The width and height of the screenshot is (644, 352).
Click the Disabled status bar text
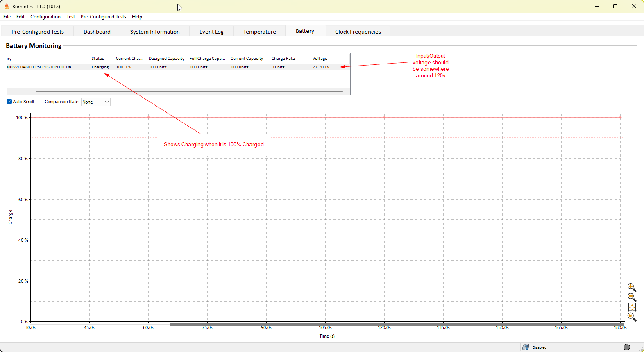(540, 347)
